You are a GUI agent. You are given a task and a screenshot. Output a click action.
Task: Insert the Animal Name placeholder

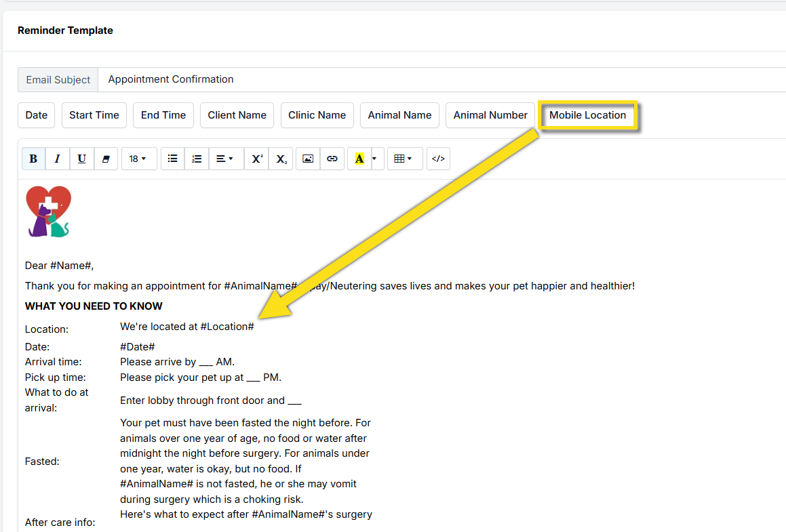point(399,115)
